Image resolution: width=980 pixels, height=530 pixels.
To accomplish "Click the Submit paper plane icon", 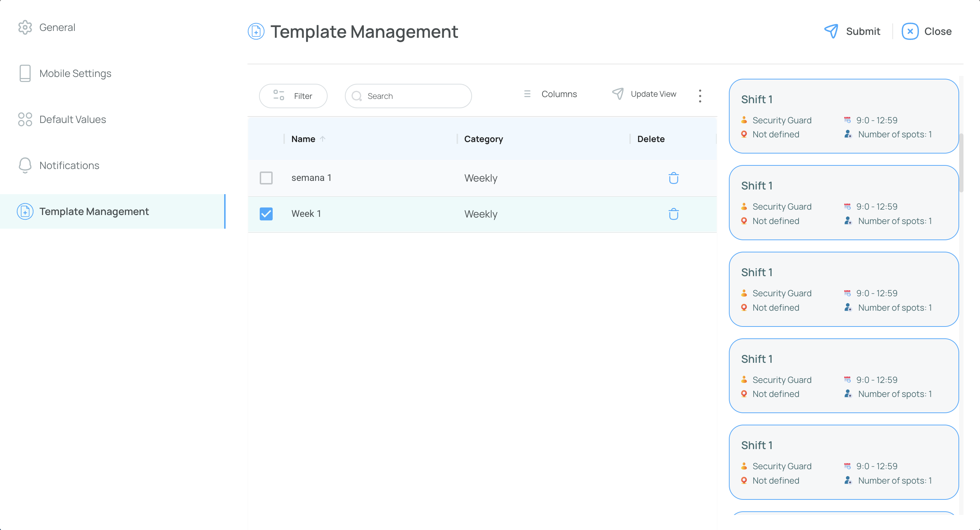I will [x=831, y=31].
